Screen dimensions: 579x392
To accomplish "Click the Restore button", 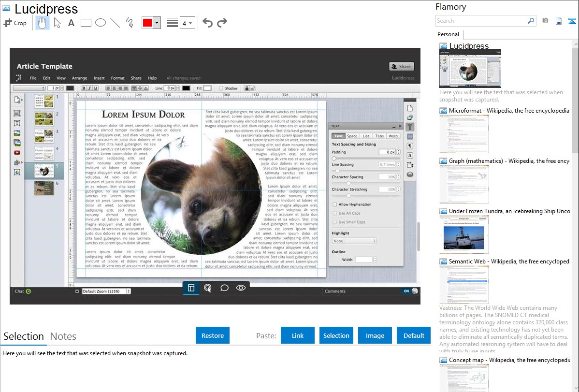I will coord(213,335).
